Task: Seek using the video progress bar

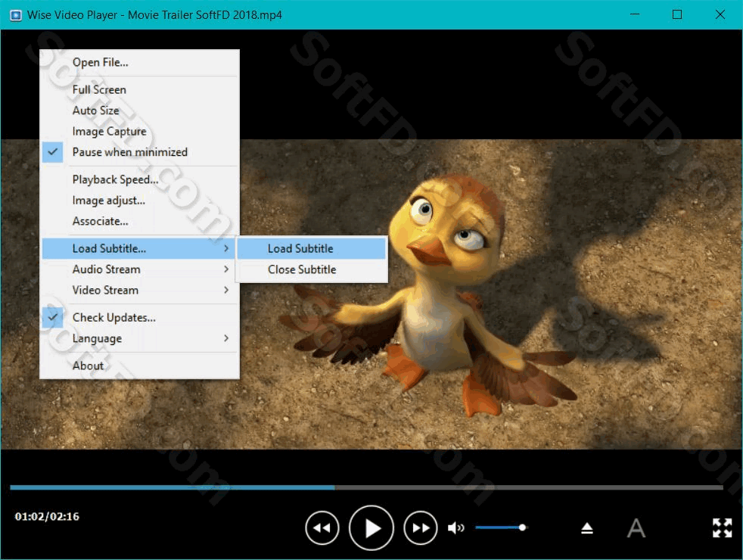Action: [366, 487]
